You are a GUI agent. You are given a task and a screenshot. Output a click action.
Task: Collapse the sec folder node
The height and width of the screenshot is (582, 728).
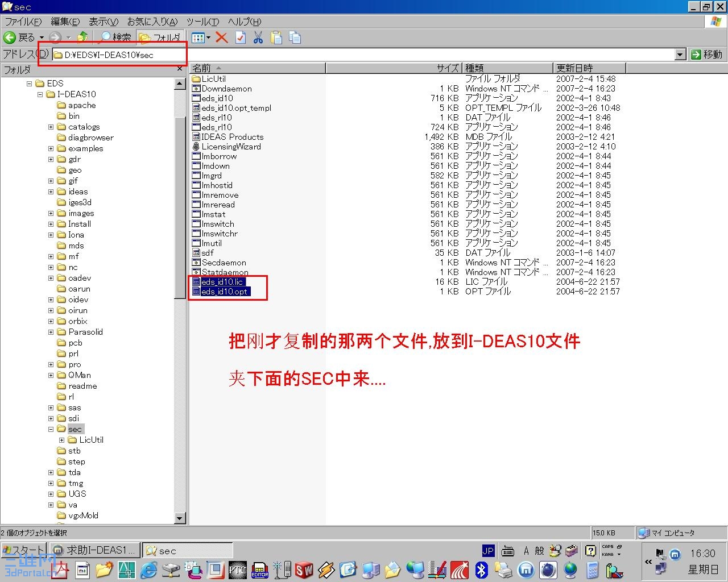[x=51, y=429]
